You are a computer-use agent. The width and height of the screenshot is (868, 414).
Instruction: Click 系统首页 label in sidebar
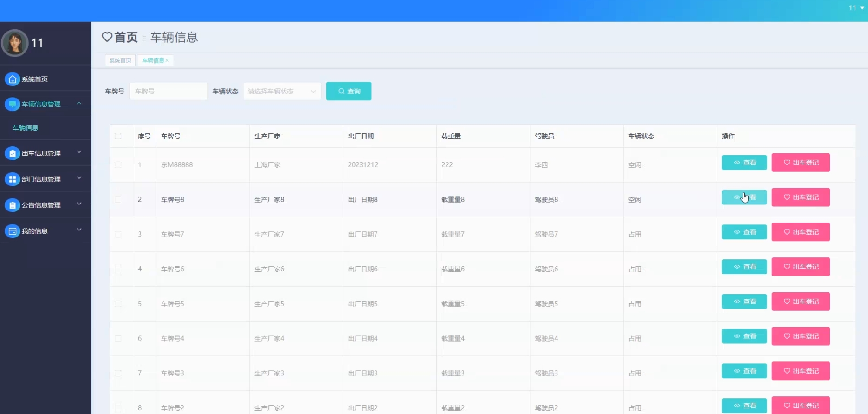[x=35, y=79]
